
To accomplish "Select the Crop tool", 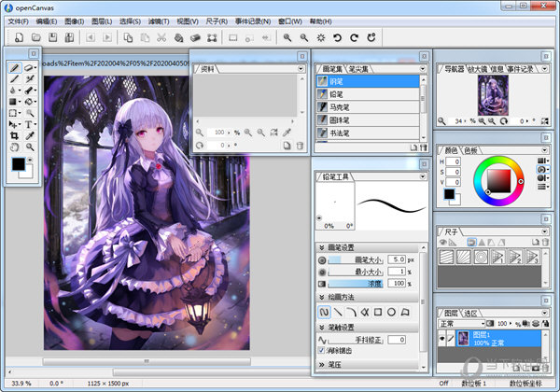I will point(14,135).
